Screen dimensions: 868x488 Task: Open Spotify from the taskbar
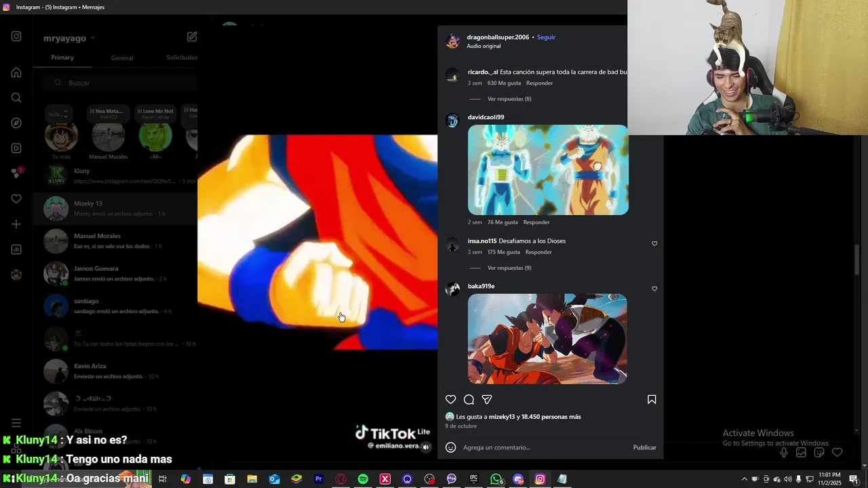[x=363, y=479]
